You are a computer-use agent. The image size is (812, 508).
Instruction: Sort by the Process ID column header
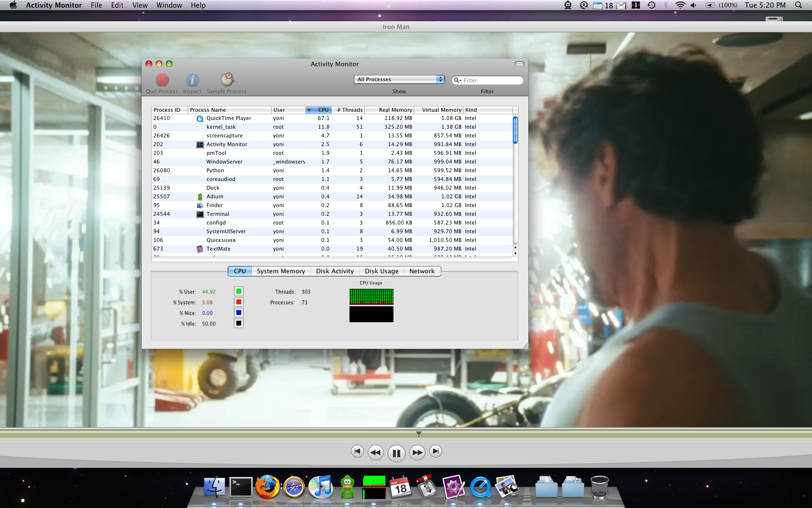click(x=170, y=110)
